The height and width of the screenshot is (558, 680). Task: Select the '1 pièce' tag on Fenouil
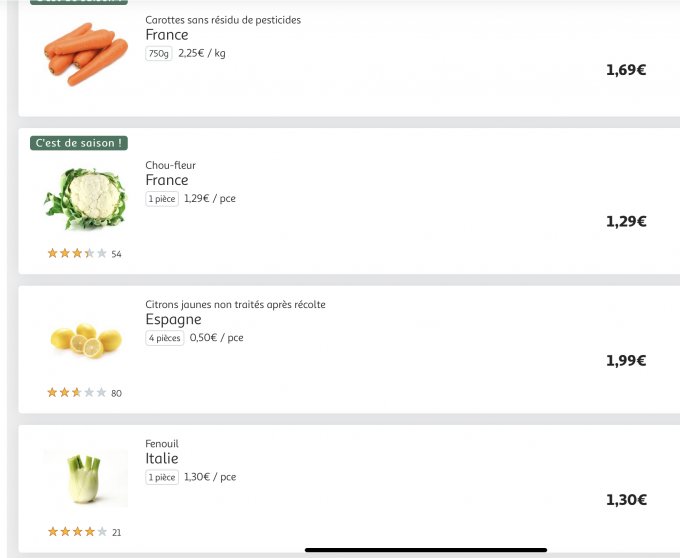[x=162, y=477]
